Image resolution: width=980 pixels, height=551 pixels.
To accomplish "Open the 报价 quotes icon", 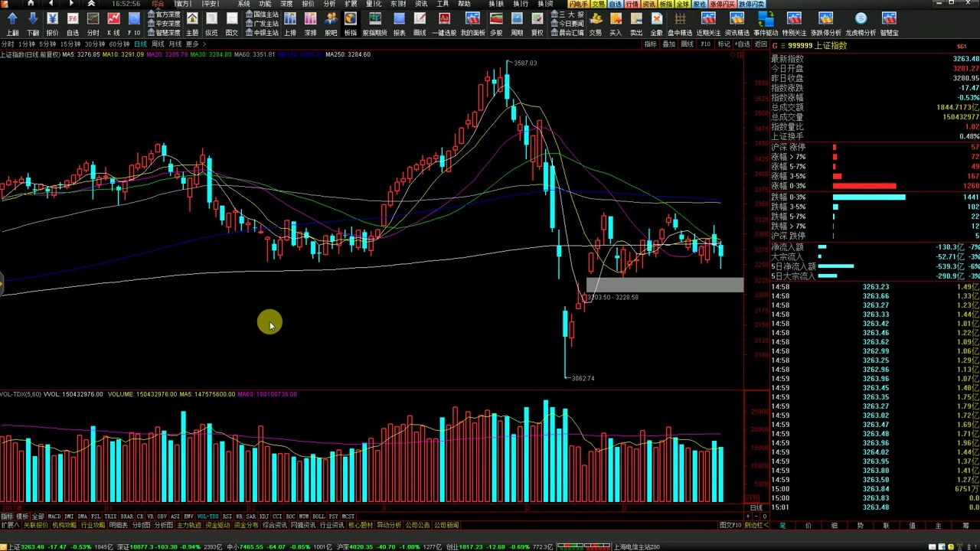I will pyautogui.click(x=52, y=18).
